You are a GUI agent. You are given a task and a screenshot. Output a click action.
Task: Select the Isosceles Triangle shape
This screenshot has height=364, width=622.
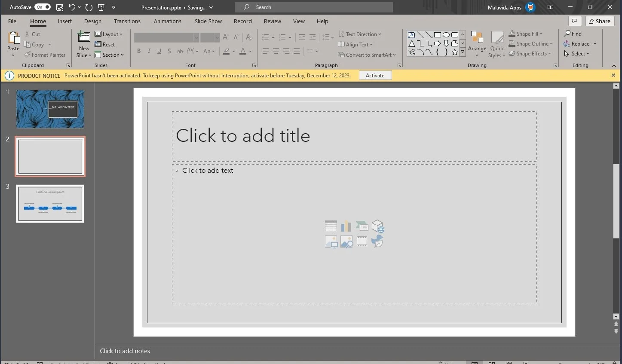tap(412, 43)
